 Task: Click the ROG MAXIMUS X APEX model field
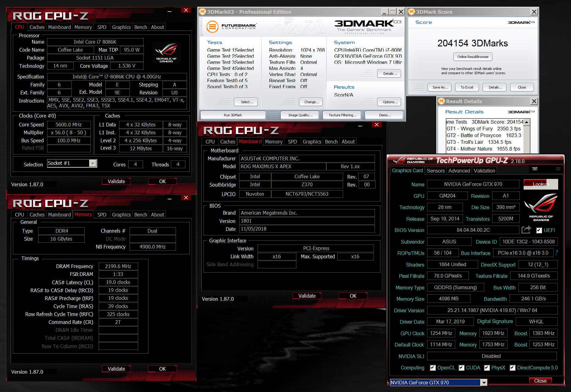[283, 166]
